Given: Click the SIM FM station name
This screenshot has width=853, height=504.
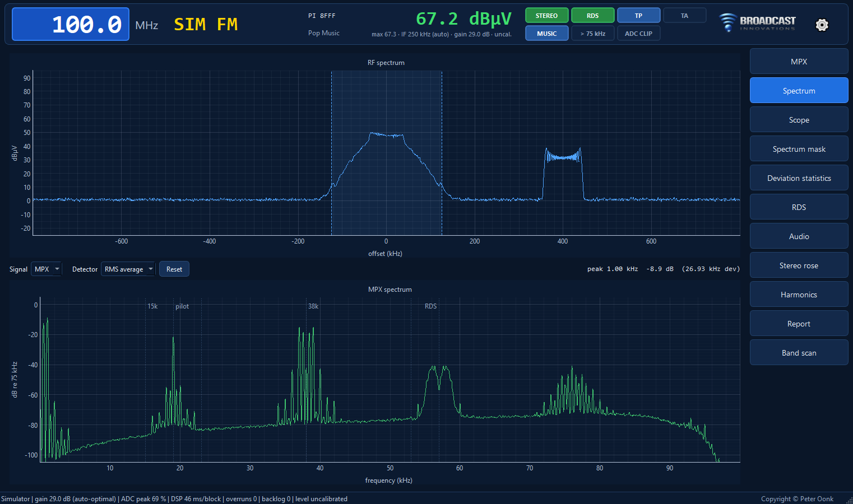Looking at the screenshot, I should coord(206,24).
